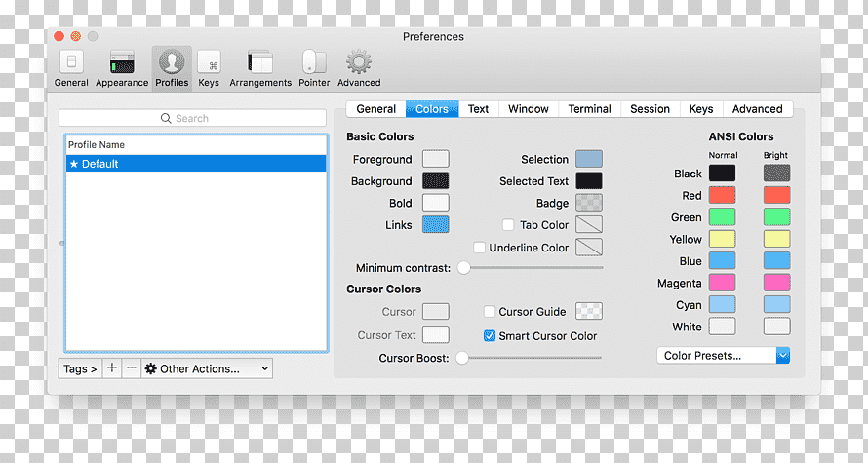Open the Cursor color swatch
The height and width of the screenshot is (463, 868).
[x=436, y=312]
